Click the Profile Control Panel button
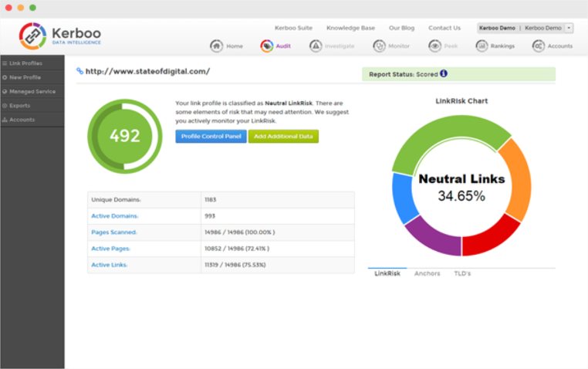Image resolution: width=588 pixels, height=369 pixels. (211, 136)
